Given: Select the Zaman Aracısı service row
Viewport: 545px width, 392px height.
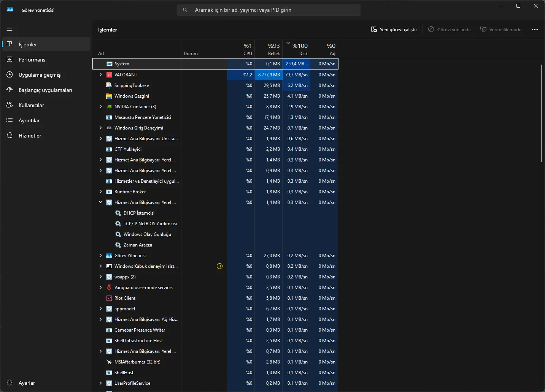Looking at the screenshot, I should point(215,245).
